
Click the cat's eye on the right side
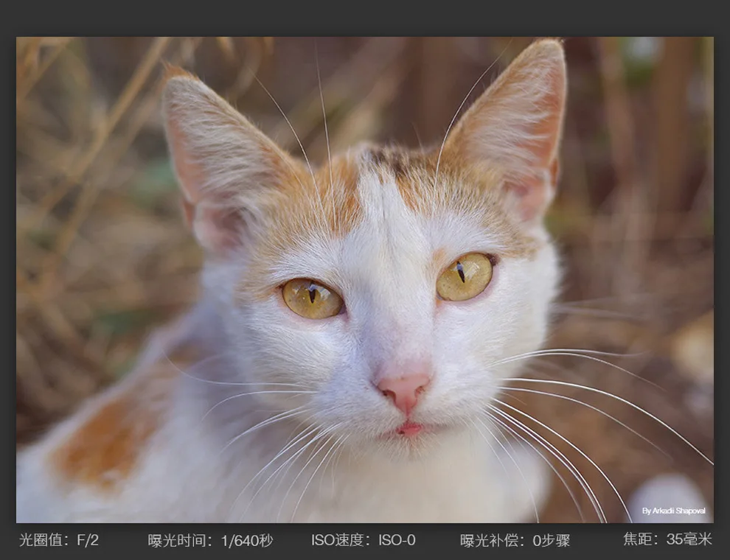[465, 276]
